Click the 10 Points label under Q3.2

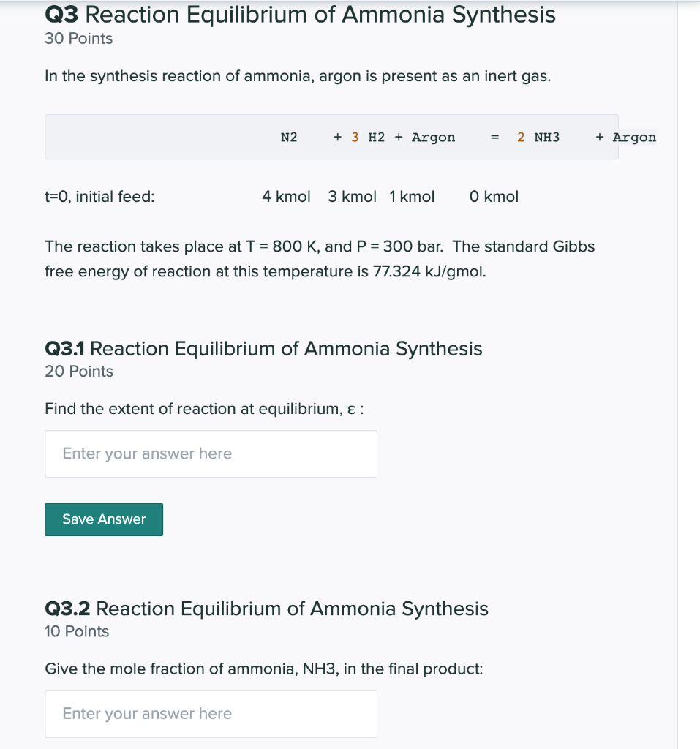click(76, 631)
